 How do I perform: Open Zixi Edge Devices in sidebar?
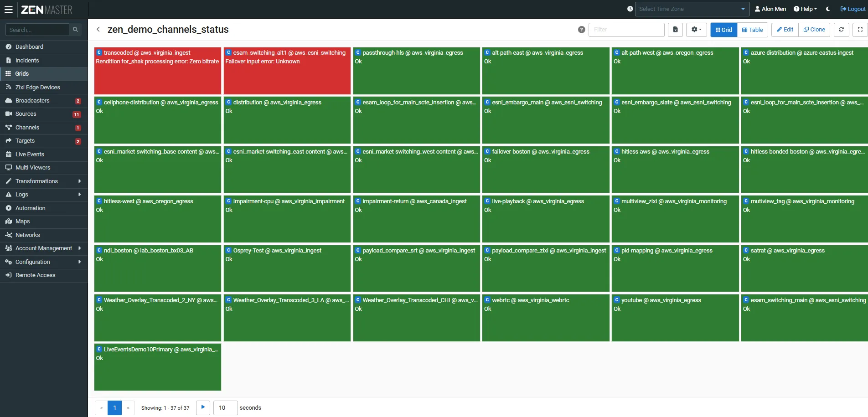44,88
